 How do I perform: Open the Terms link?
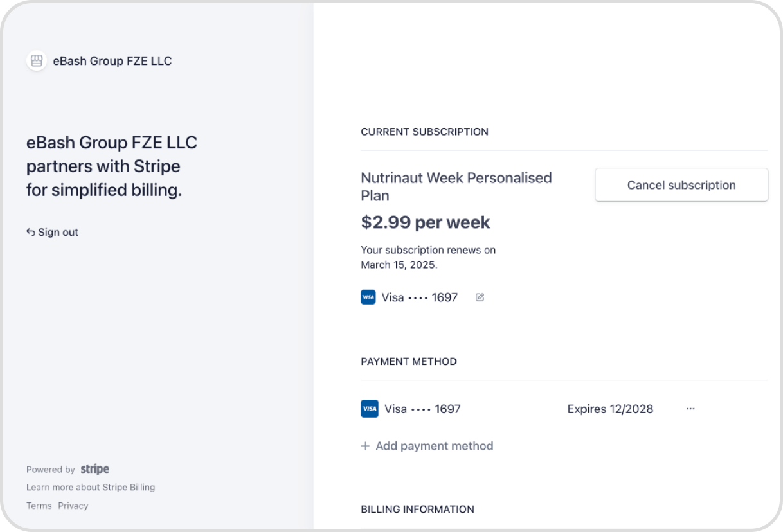pos(39,506)
